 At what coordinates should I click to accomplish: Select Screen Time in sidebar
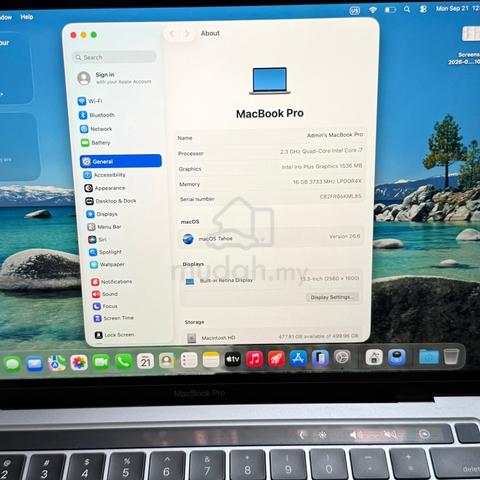point(114,318)
